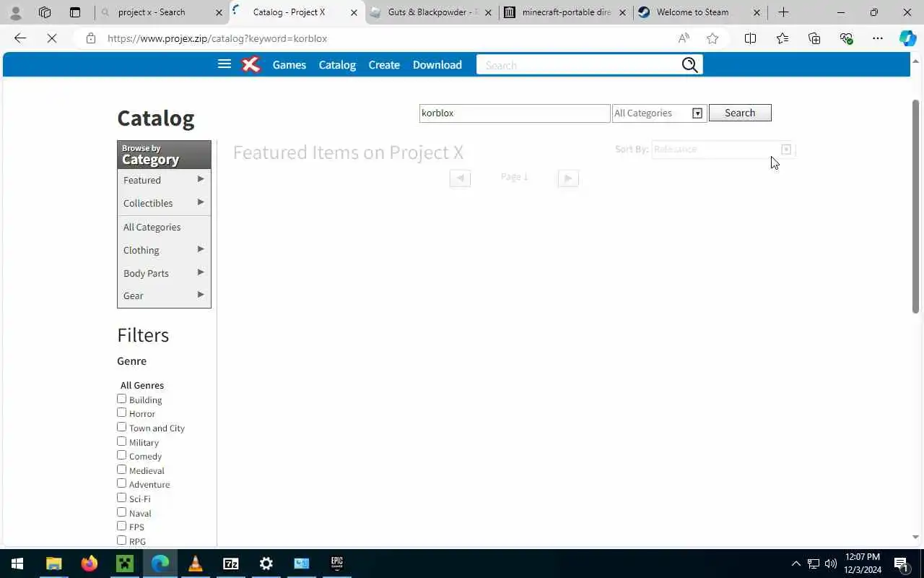Image resolution: width=924 pixels, height=578 pixels.
Task: Toggle split screen view icon
Action: pos(750,38)
